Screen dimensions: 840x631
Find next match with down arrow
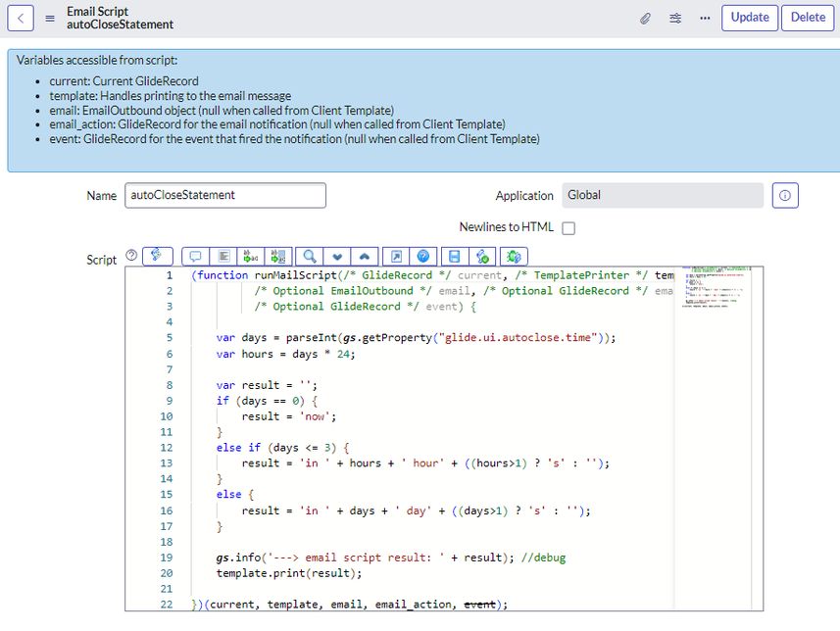337,257
